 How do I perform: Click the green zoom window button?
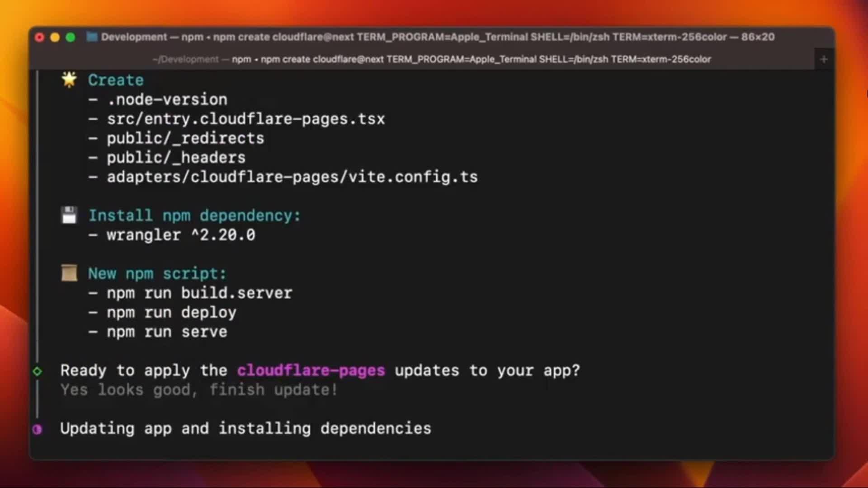(71, 38)
